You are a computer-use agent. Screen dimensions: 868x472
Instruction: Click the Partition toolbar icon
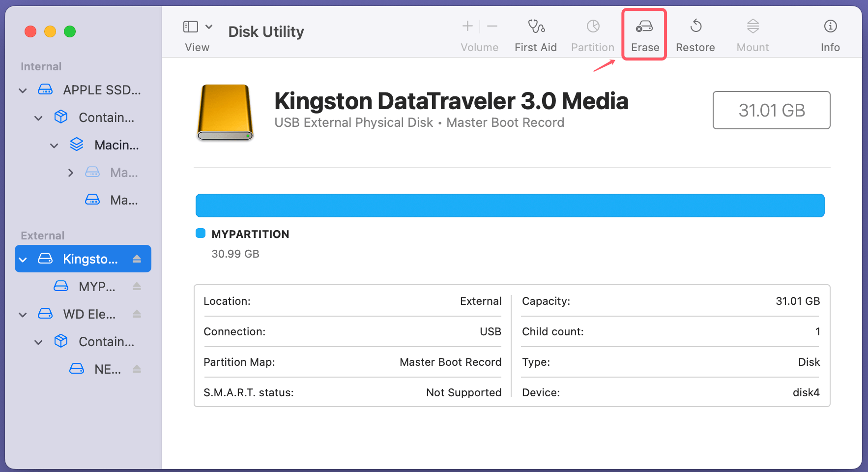point(592,33)
